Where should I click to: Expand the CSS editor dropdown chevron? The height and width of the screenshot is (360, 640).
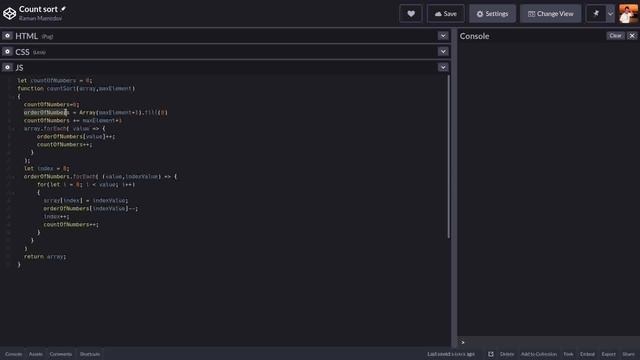[443, 51]
